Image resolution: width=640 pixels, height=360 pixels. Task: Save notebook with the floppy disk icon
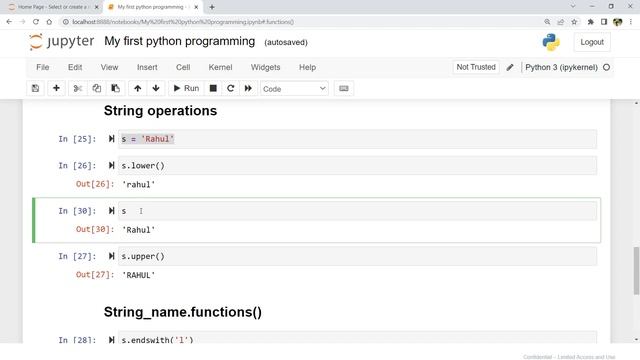(36, 88)
